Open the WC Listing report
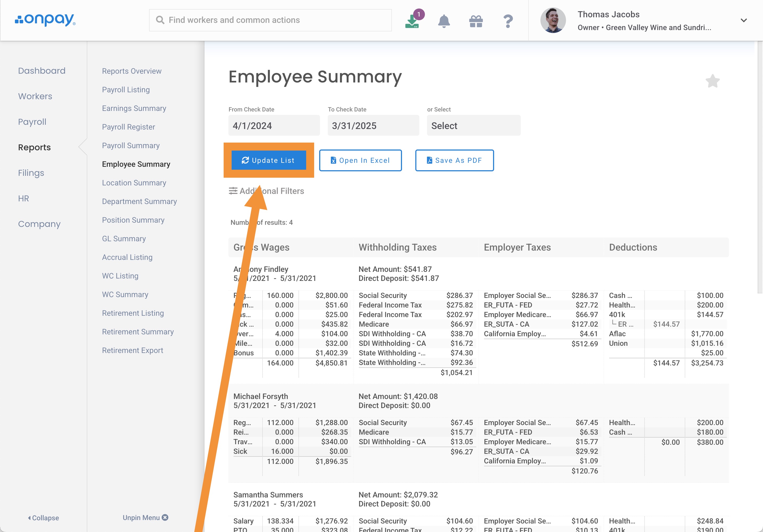The height and width of the screenshot is (532, 763). coord(120,276)
